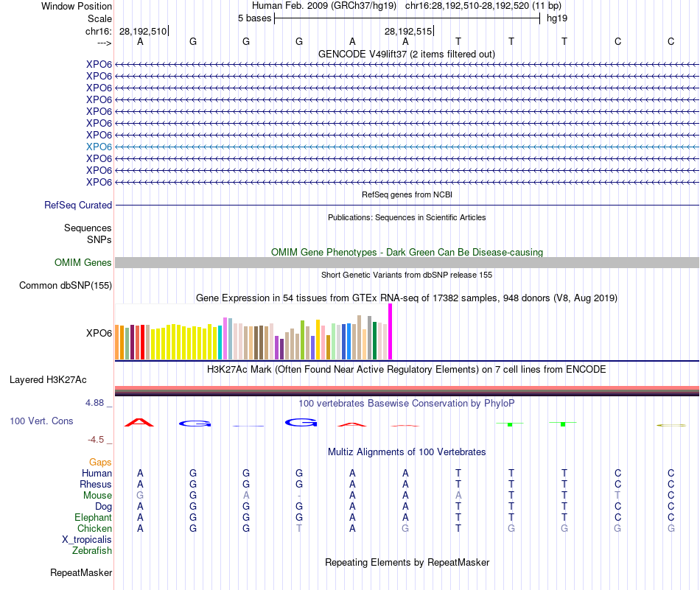Click OMIM Gene Phenotypes title text
This screenshot has width=700, height=590.
pyautogui.click(x=407, y=252)
